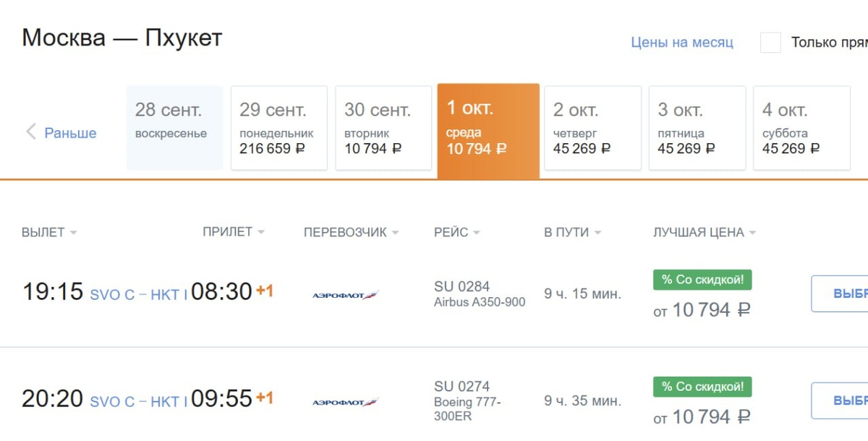The height and width of the screenshot is (441, 868).
Task: Sort by ПРИЛЕТ column arrow
Action: [x=261, y=232]
